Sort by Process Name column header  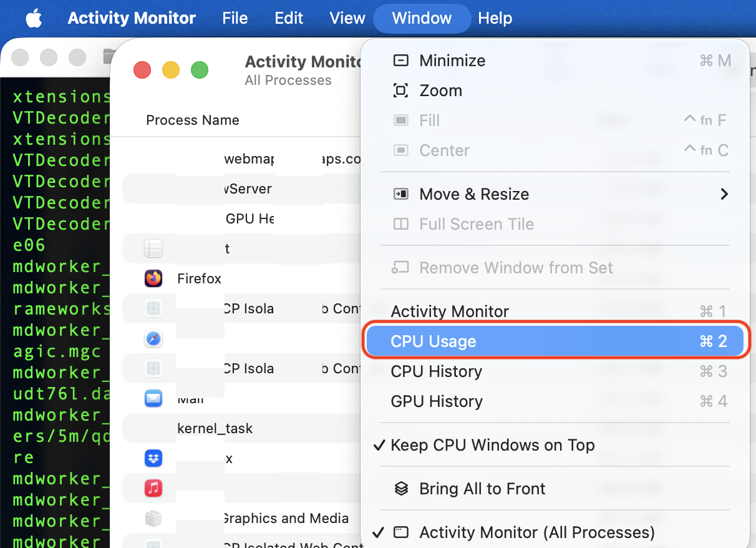[x=193, y=120]
